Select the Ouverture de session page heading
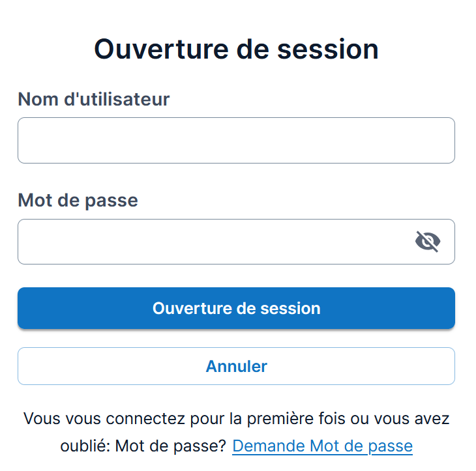 click(x=236, y=49)
